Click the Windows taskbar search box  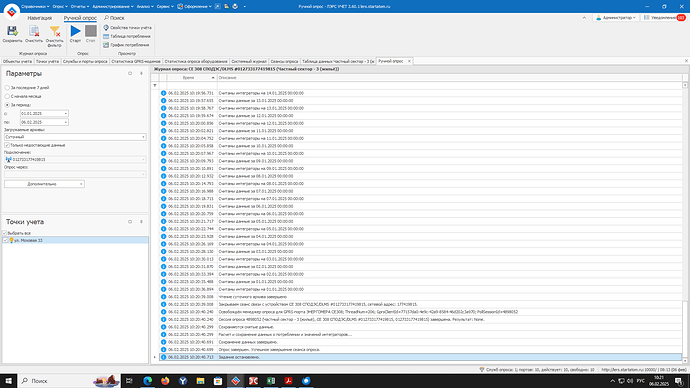(70, 381)
